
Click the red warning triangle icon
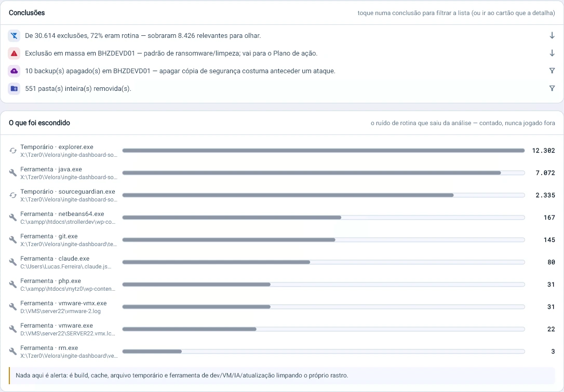click(14, 53)
